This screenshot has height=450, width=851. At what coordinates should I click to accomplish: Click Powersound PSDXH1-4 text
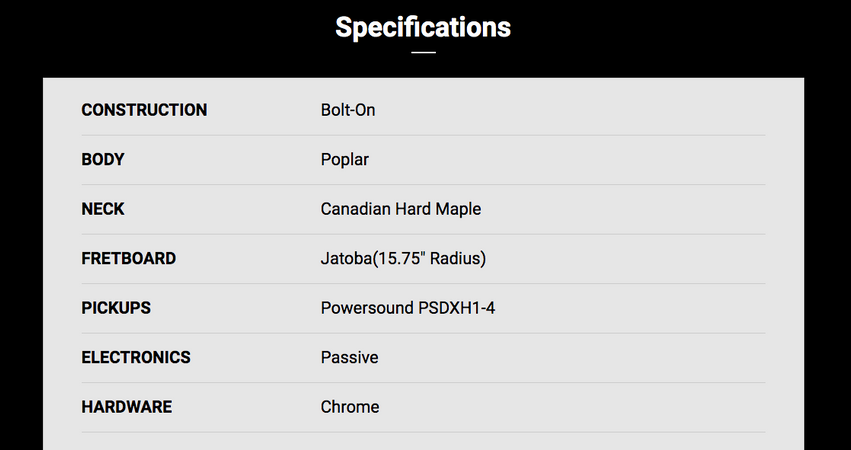click(408, 308)
